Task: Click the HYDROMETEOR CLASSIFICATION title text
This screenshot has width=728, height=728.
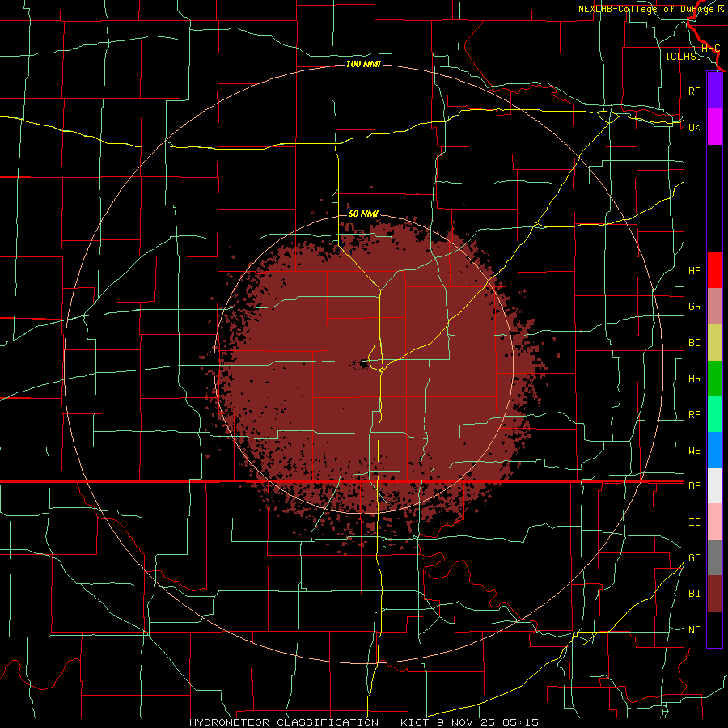Action: click(x=284, y=722)
